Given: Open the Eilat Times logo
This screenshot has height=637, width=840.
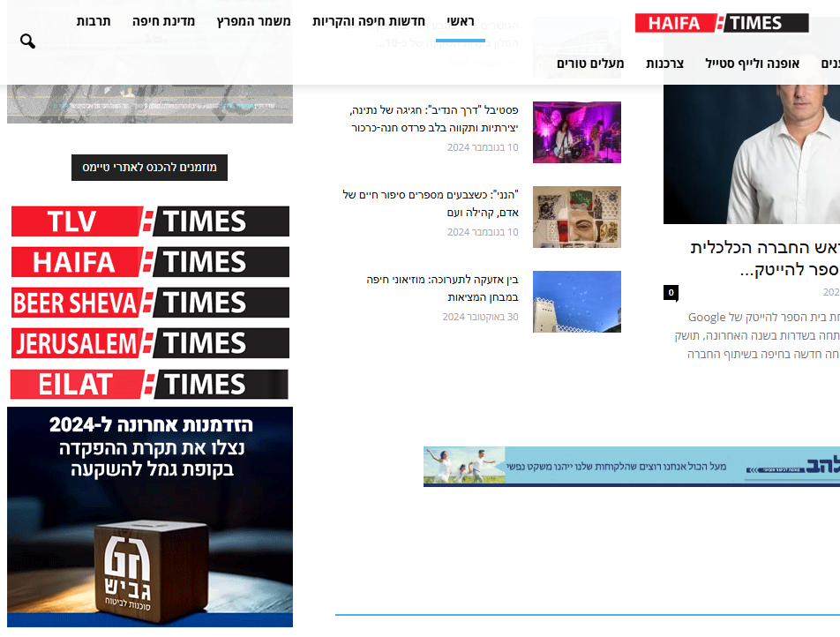Looking at the screenshot, I should pos(150,384).
